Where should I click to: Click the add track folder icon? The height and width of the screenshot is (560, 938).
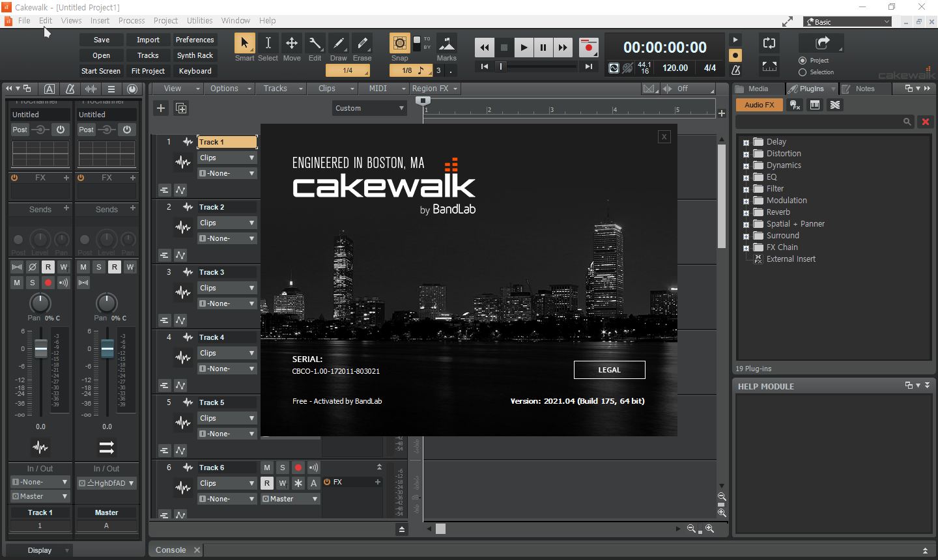[x=181, y=108]
